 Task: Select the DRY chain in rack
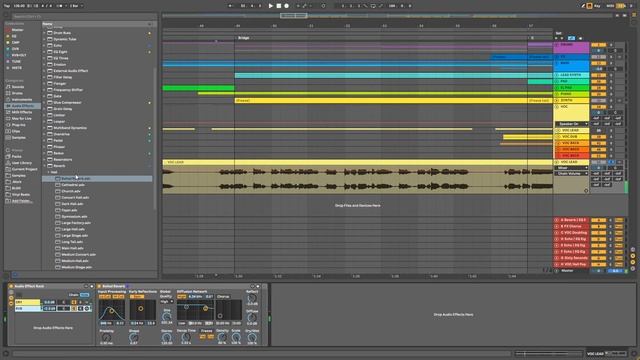tap(27, 302)
